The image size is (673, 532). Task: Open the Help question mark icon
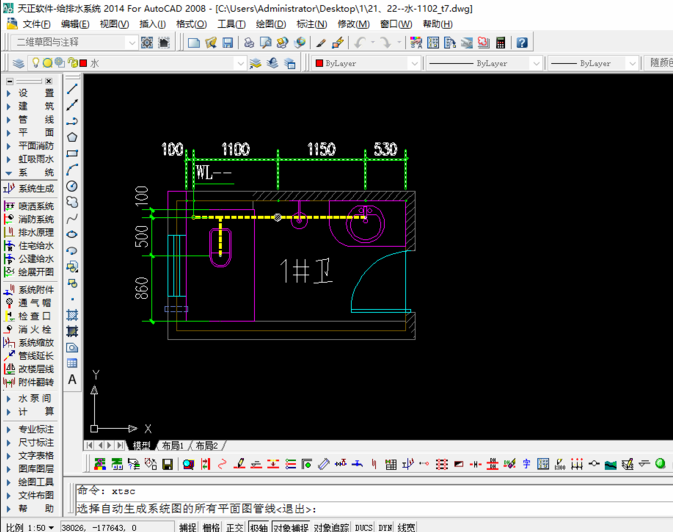(x=522, y=43)
